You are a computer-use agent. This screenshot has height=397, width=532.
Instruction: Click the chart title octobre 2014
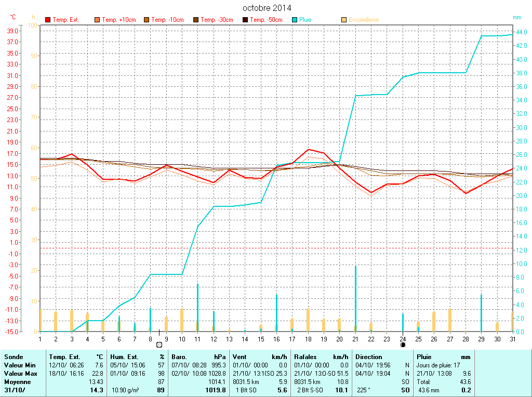267,8
